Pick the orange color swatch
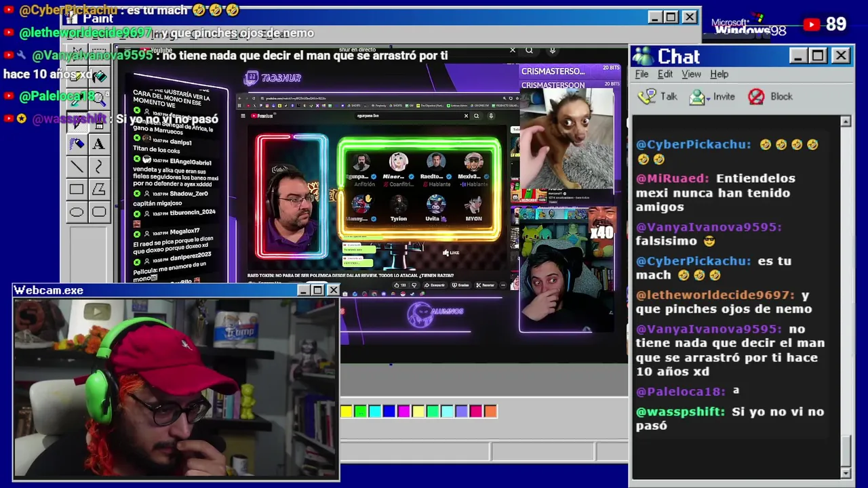This screenshot has width=868, height=488. [x=490, y=411]
